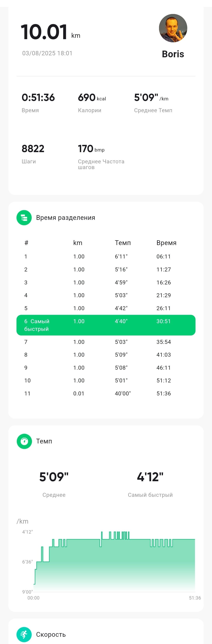Open Boris profile photo
Screen dimensions: 212x644
[173, 28]
